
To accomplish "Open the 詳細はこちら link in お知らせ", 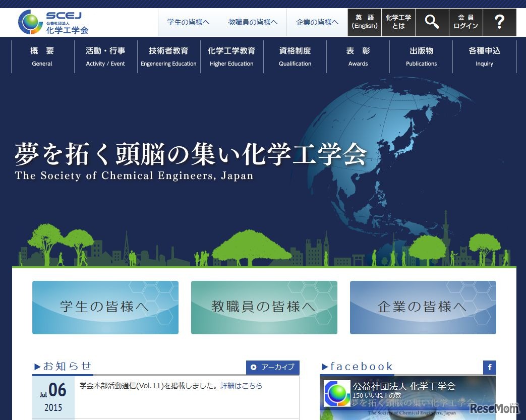I will click(x=241, y=386).
